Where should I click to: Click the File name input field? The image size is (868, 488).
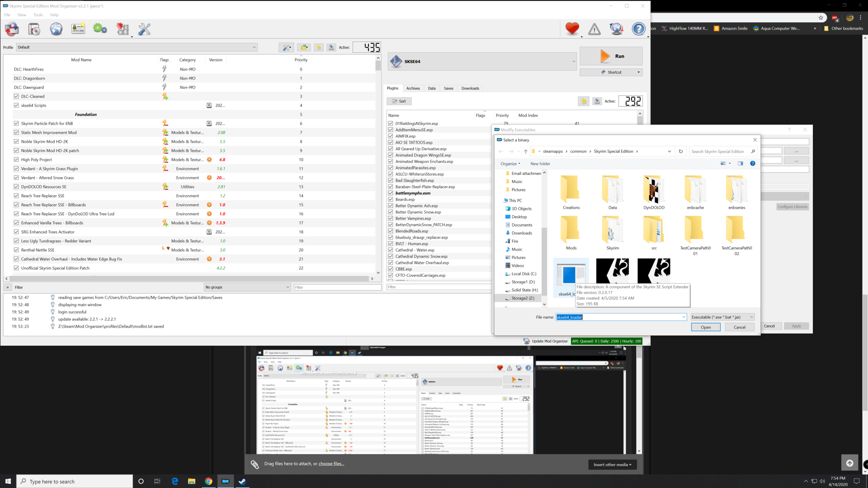618,317
